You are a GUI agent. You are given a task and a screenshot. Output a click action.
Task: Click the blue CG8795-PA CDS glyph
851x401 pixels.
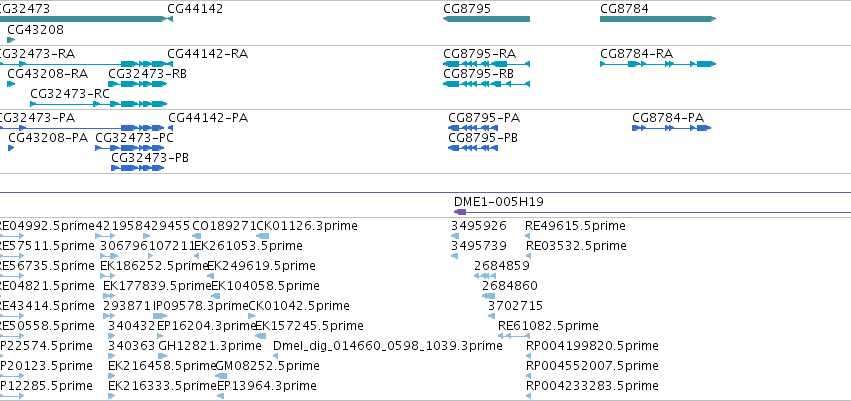click(473, 128)
